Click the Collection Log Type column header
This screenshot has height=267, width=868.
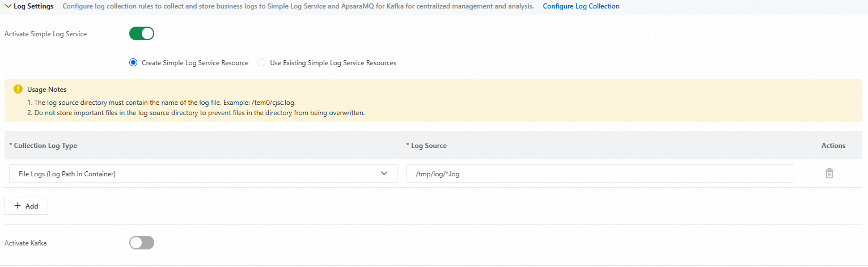coord(45,146)
